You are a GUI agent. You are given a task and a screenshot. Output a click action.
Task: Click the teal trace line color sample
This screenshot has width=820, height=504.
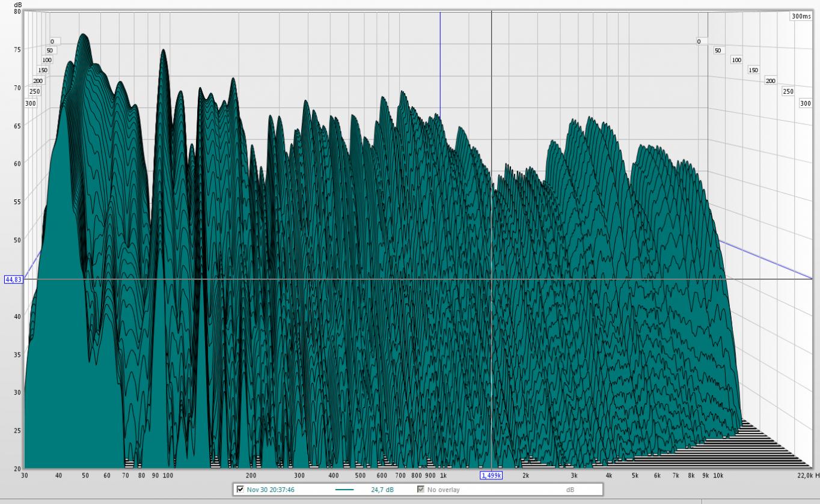pos(344,490)
